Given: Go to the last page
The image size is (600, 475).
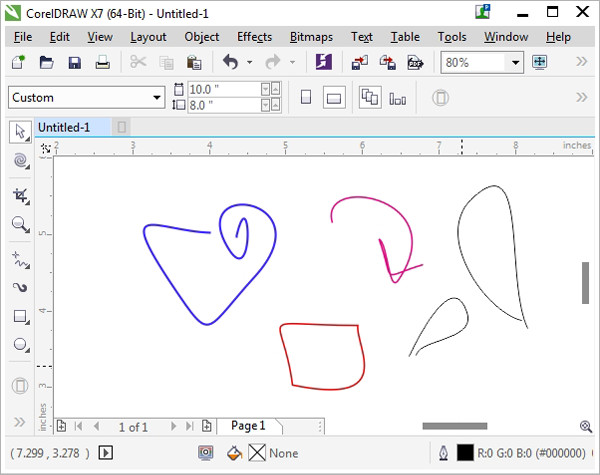Looking at the screenshot, I should click(190, 426).
